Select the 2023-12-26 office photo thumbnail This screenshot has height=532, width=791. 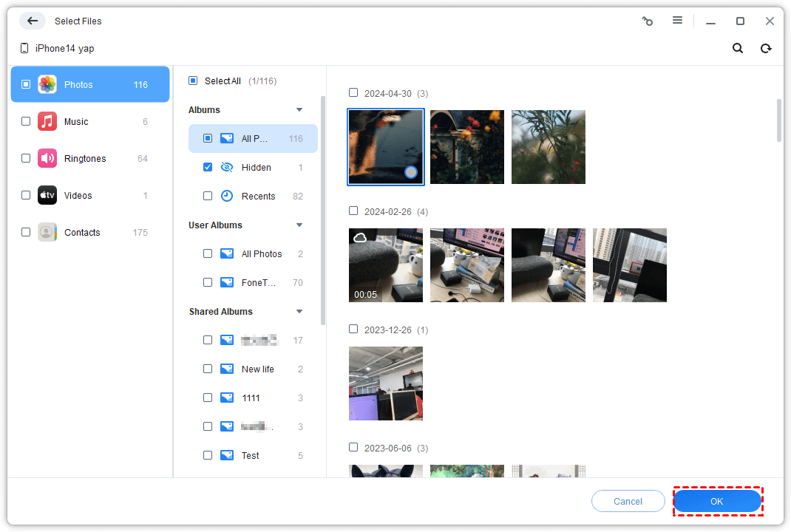click(386, 383)
